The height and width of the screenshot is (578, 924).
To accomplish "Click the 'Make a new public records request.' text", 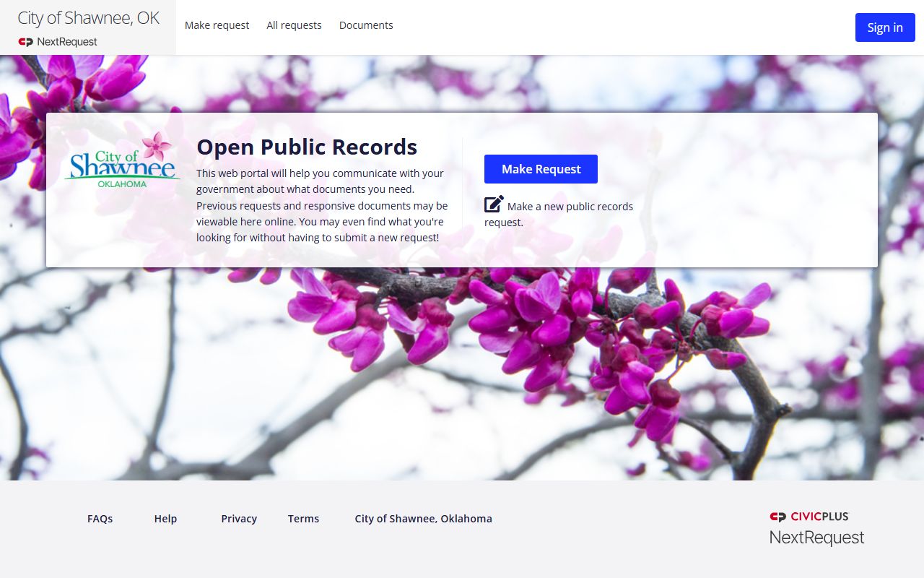I will pyautogui.click(x=559, y=214).
